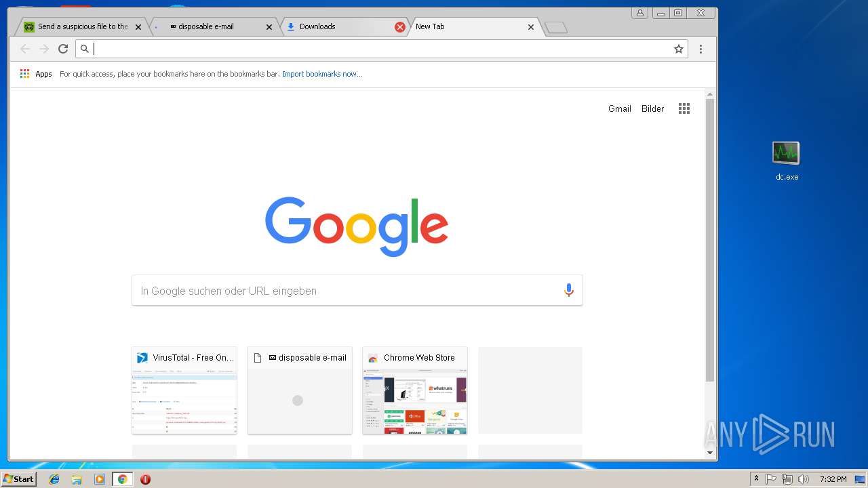The height and width of the screenshot is (488, 868).
Task: Open the Start menu
Action: coord(18,479)
